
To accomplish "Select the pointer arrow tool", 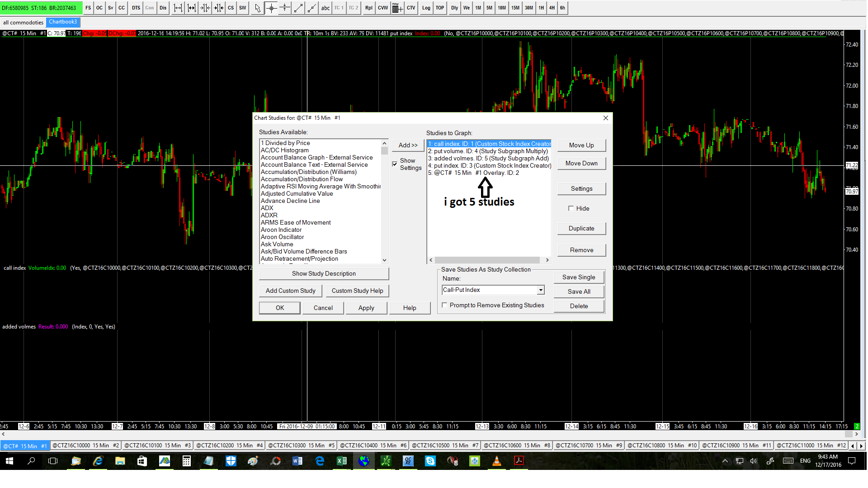I will [x=257, y=8].
